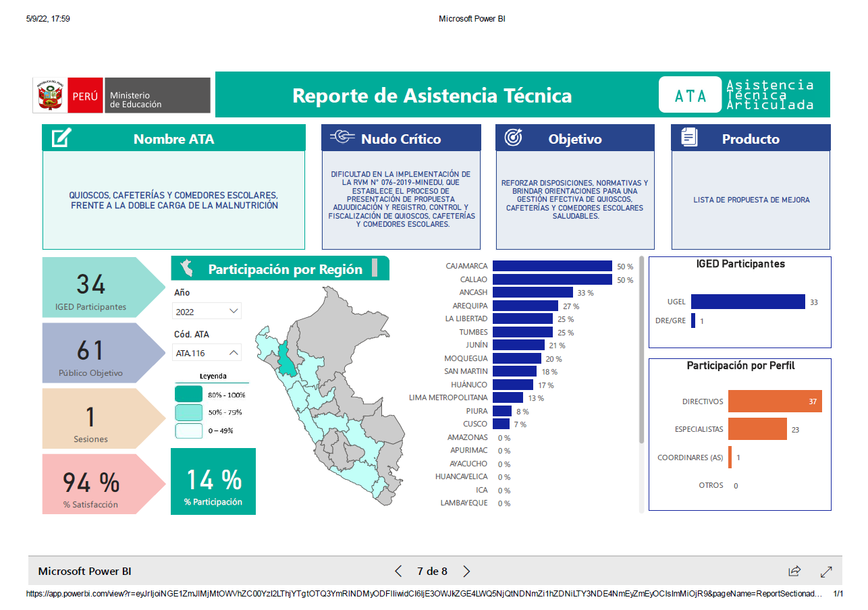Select the AREQUIPA 27 % bar
The image size is (868, 610).
(x=525, y=306)
